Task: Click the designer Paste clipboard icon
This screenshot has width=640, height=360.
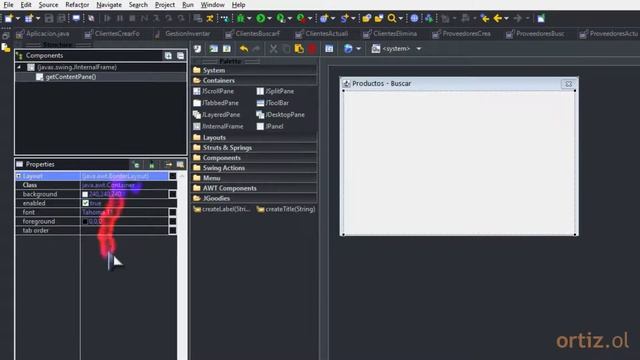Action: click(299, 49)
